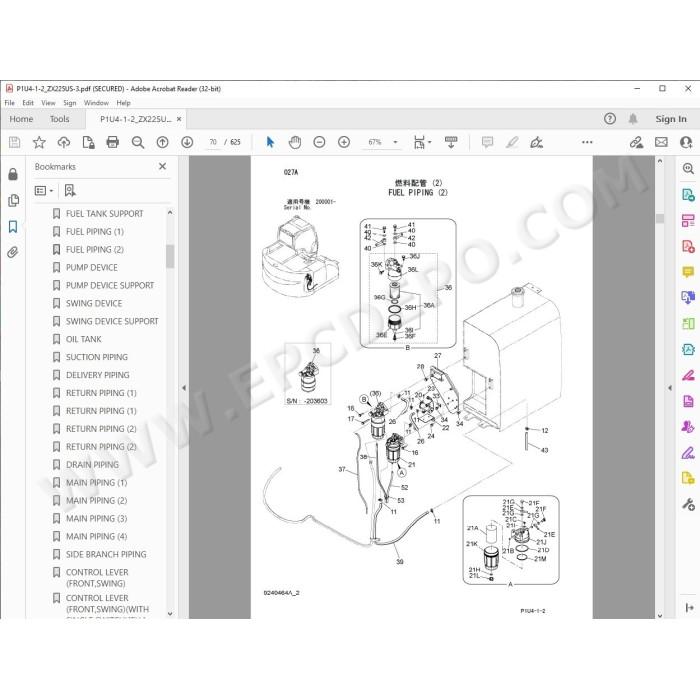Collapse the right tools pane arrow

[x=670, y=388]
